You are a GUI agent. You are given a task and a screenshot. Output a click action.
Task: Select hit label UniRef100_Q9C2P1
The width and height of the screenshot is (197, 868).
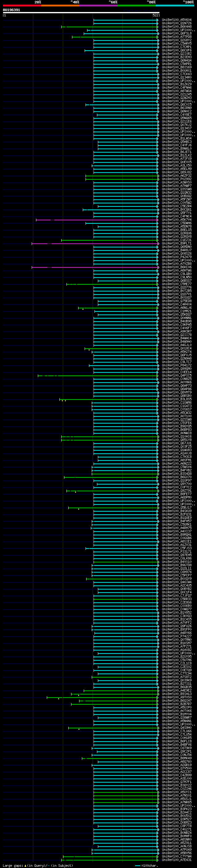coord(176,751)
